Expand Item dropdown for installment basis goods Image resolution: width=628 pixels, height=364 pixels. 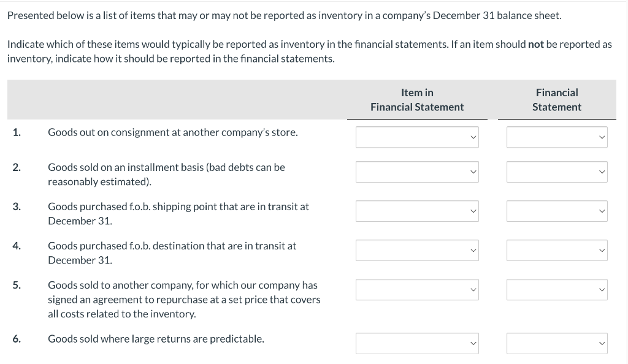tap(417, 172)
